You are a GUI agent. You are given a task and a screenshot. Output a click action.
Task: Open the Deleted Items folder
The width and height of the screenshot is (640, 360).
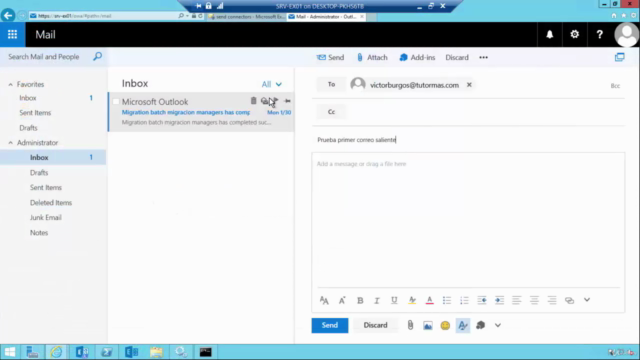[51, 203]
